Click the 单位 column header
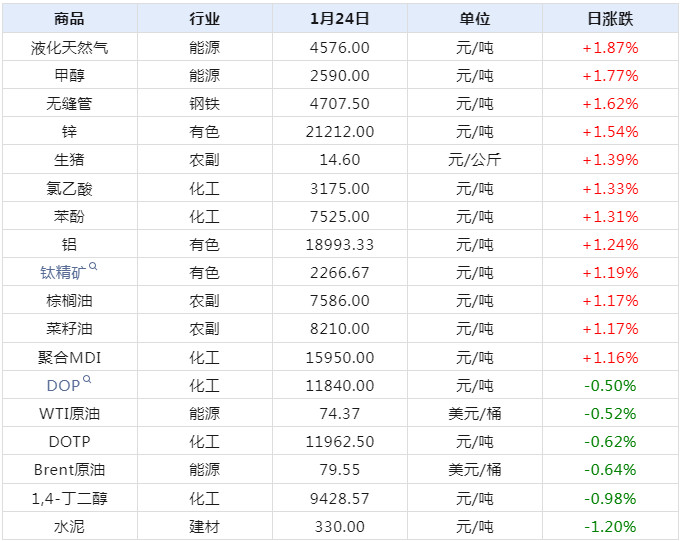Viewport: 682px width, 541px height. click(475, 18)
